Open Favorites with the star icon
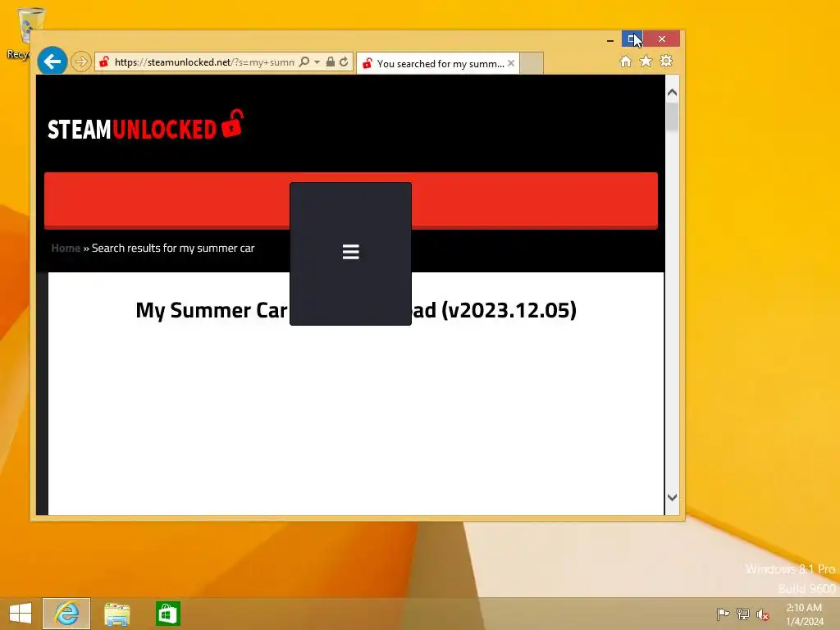 pos(646,61)
